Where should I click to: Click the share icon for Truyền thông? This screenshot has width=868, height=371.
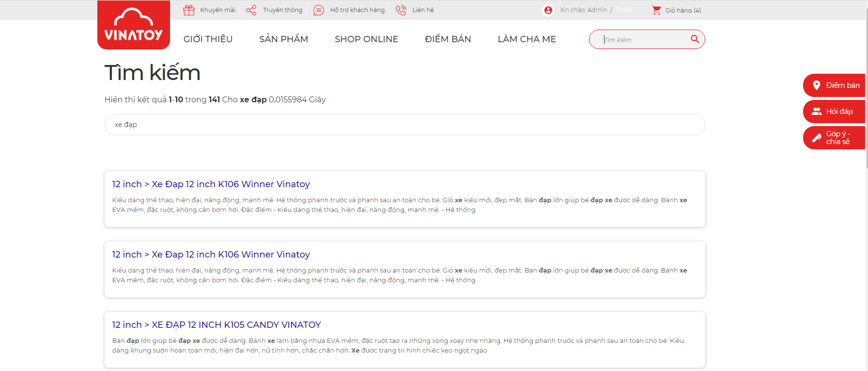click(x=251, y=10)
